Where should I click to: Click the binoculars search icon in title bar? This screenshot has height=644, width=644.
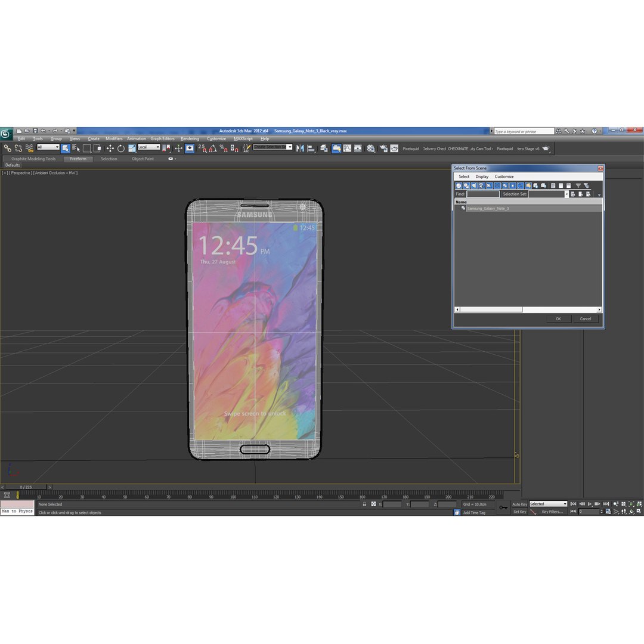(x=558, y=131)
